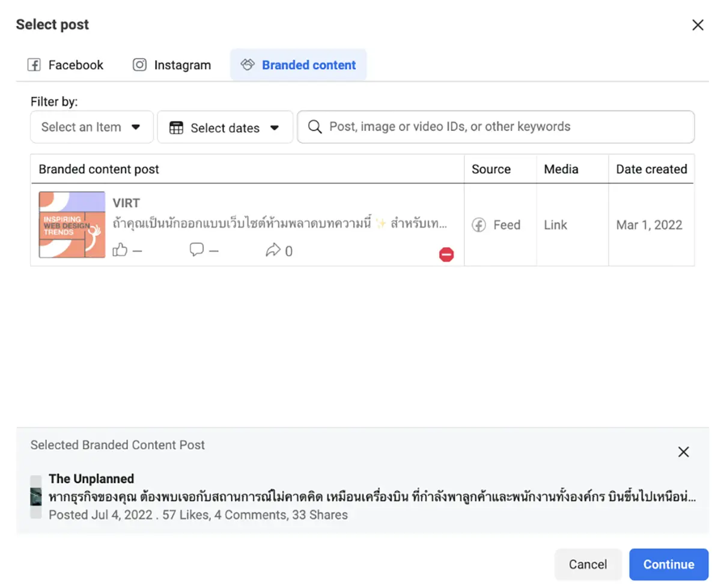
Task: Click the comment bubble icon on the VIRT post
Action: [x=196, y=249]
